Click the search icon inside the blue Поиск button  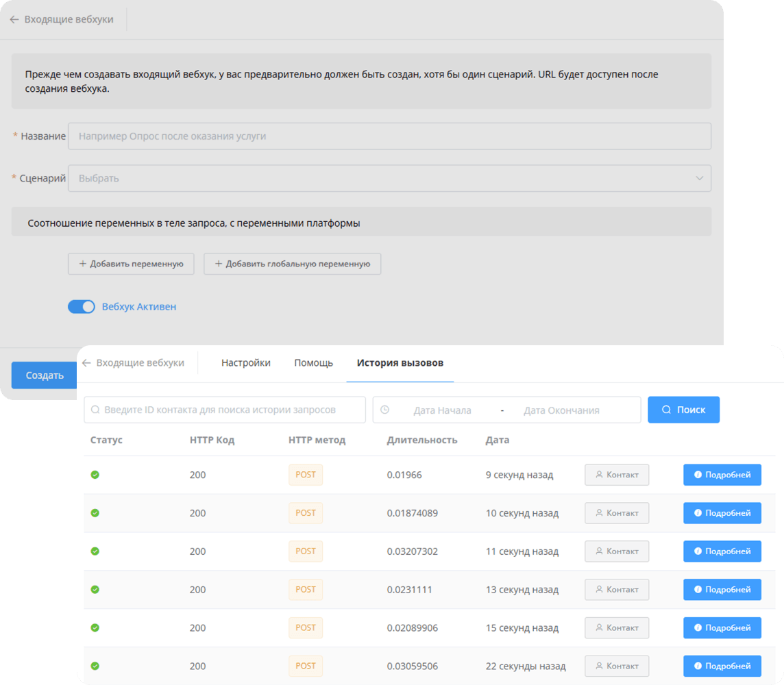pos(665,410)
